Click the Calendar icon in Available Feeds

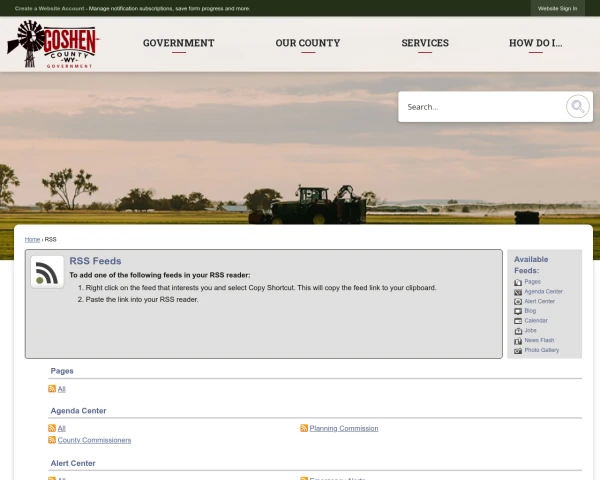(517, 321)
